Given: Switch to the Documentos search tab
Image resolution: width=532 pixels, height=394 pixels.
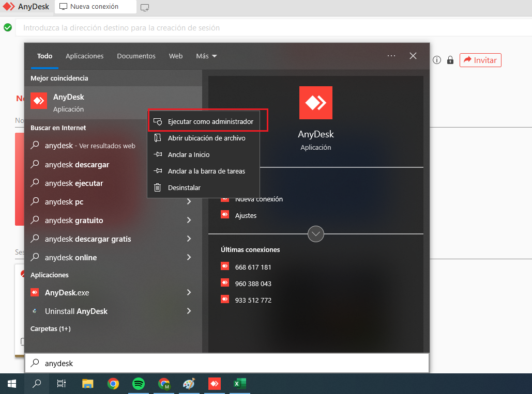Looking at the screenshot, I should coord(136,56).
